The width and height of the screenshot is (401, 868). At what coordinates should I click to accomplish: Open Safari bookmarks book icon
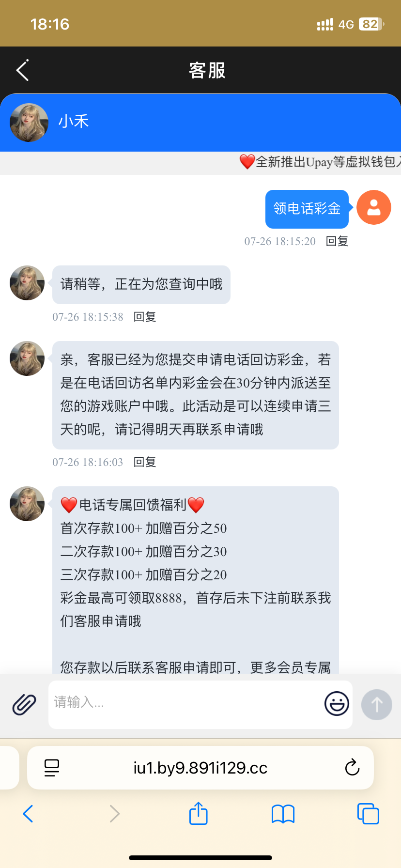283,814
